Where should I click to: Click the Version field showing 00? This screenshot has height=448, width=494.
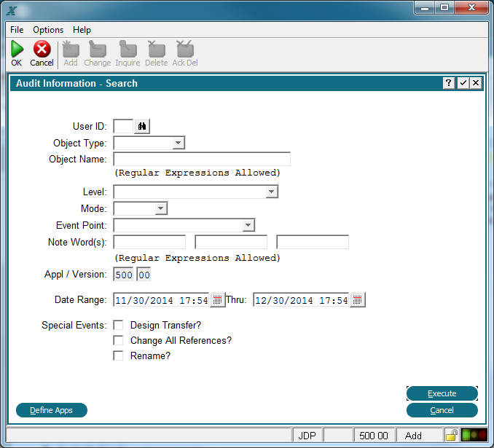pos(144,275)
